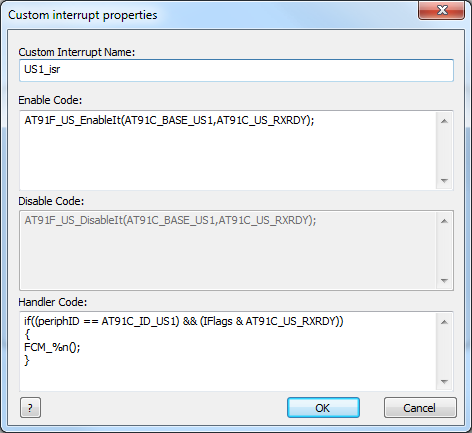
Task: Click the closing brace line in Handler Code
Action: pyautogui.click(x=27, y=360)
